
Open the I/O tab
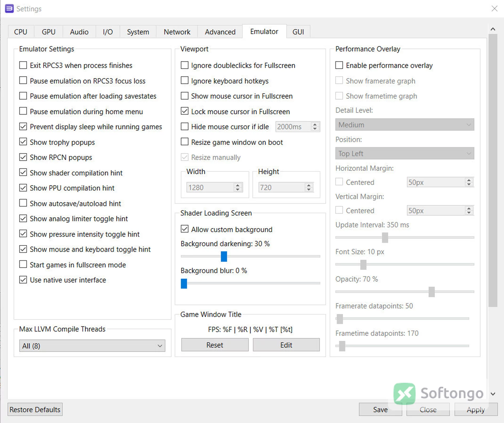[x=108, y=32]
